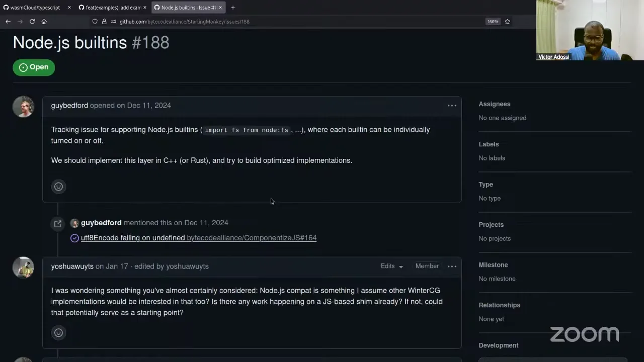Click the 'No one assigned' text
Viewport: 644px width, 362px height.
(503, 118)
